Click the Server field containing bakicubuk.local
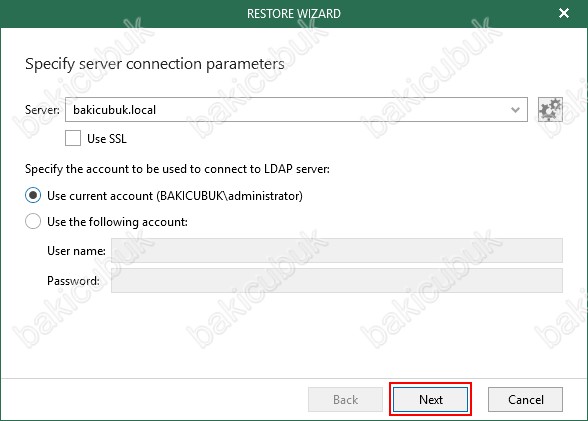The height and width of the screenshot is (421, 588). tap(296, 109)
